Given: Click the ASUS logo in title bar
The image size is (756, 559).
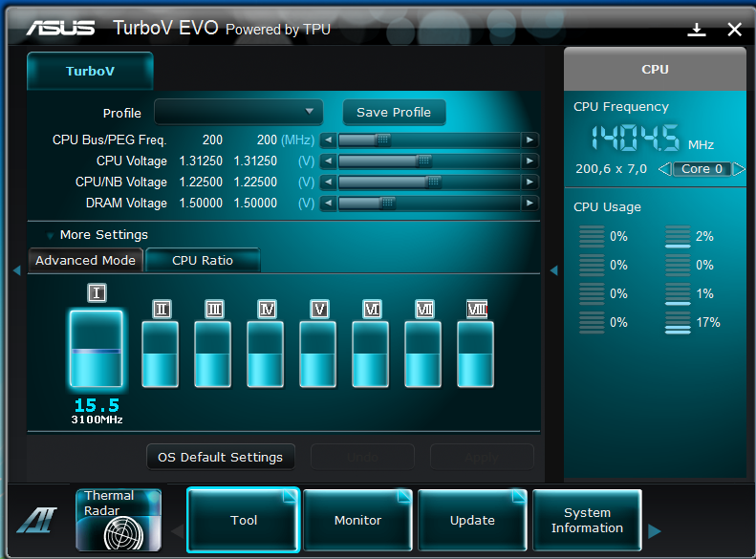Looking at the screenshot, I should click(61, 28).
